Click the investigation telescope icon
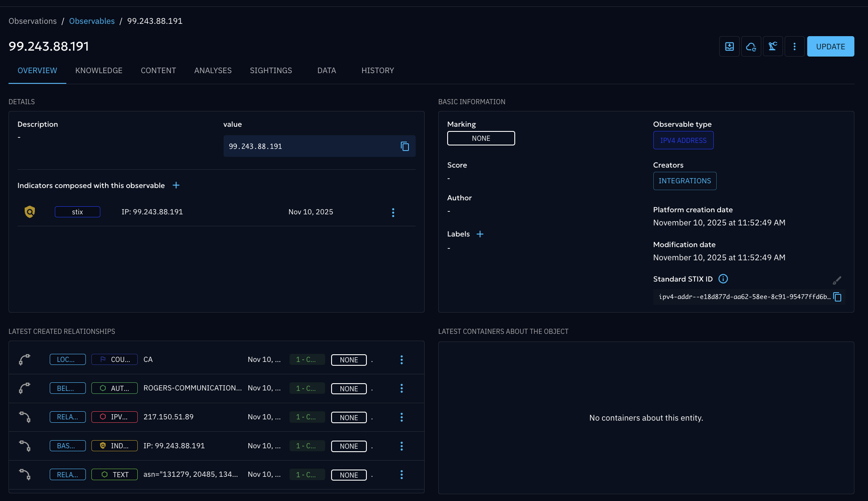This screenshot has width=868, height=501. click(x=773, y=46)
